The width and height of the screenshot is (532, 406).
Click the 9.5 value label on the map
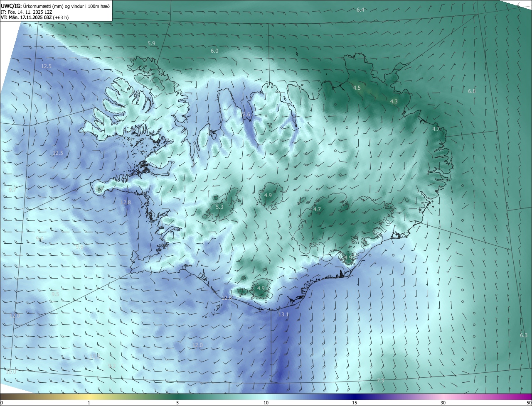pos(55,294)
